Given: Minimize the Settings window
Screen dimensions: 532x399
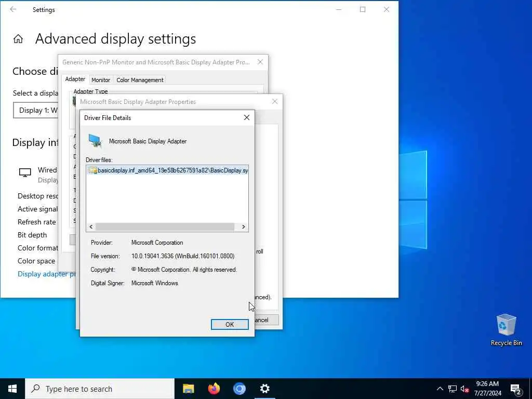Looking at the screenshot, I should [x=339, y=9].
